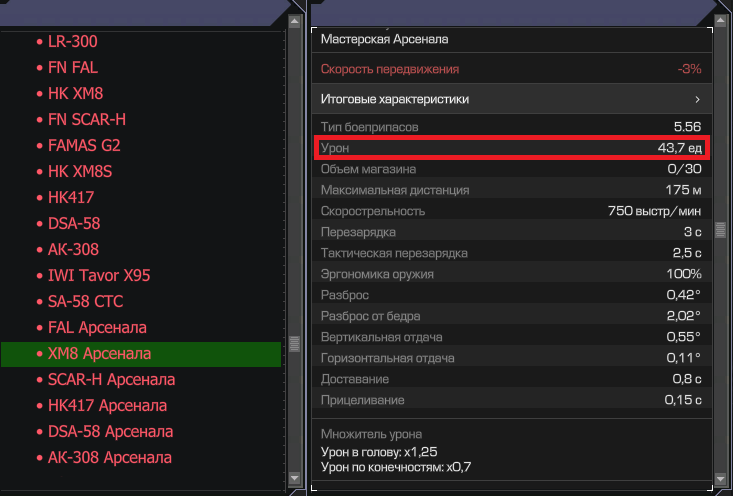Choose the plain DSA-58 entry
This screenshot has width=733, height=496.
pyautogui.click(x=74, y=223)
